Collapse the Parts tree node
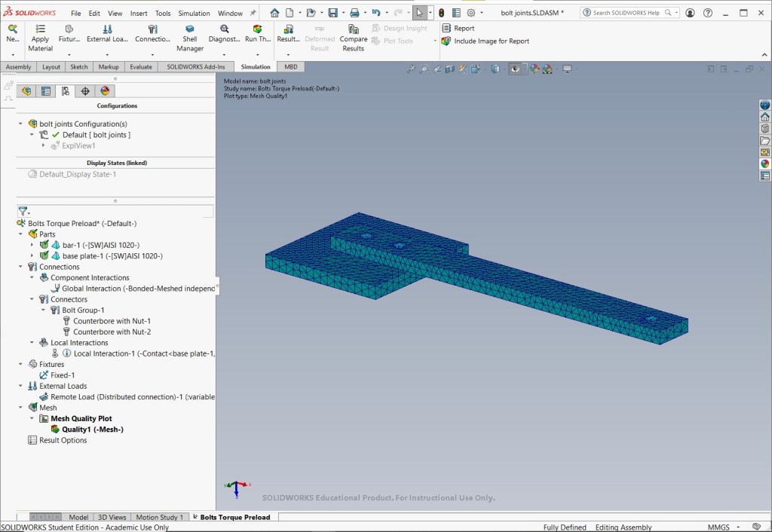The image size is (772, 532). click(x=20, y=234)
